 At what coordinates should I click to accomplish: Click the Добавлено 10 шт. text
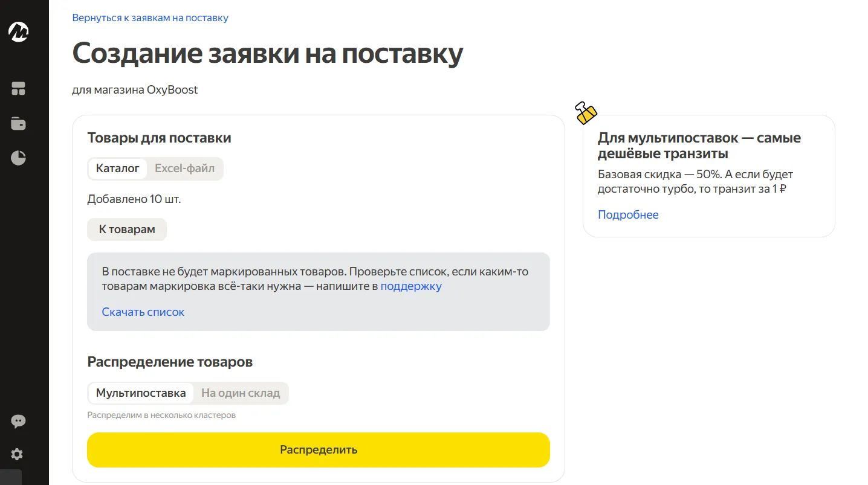134,199
